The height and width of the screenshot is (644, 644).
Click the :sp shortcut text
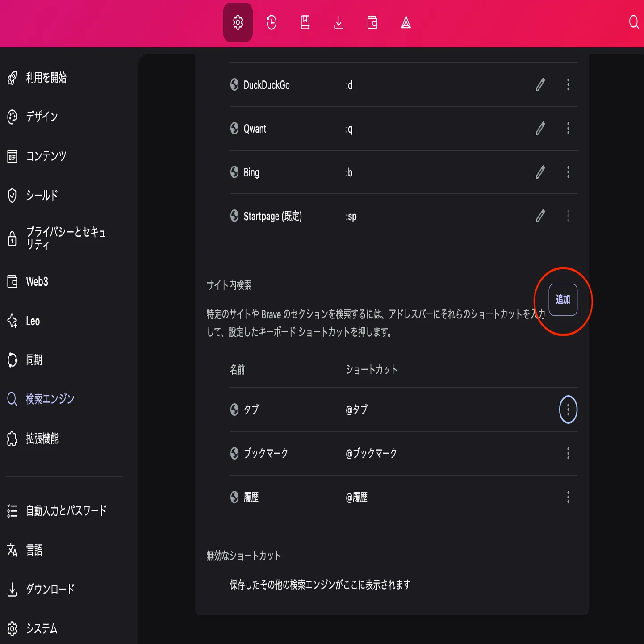[351, 217]
